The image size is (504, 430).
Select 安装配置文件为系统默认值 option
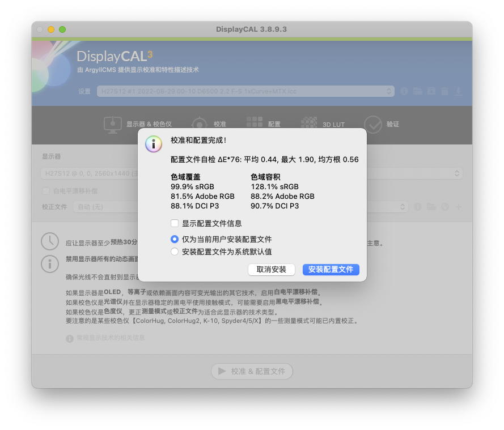tap(176, 252)
